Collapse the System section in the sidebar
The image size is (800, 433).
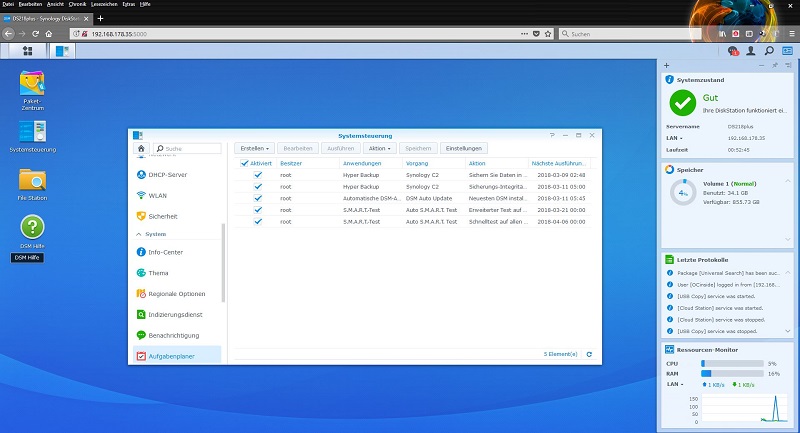[x=139, y=234]
